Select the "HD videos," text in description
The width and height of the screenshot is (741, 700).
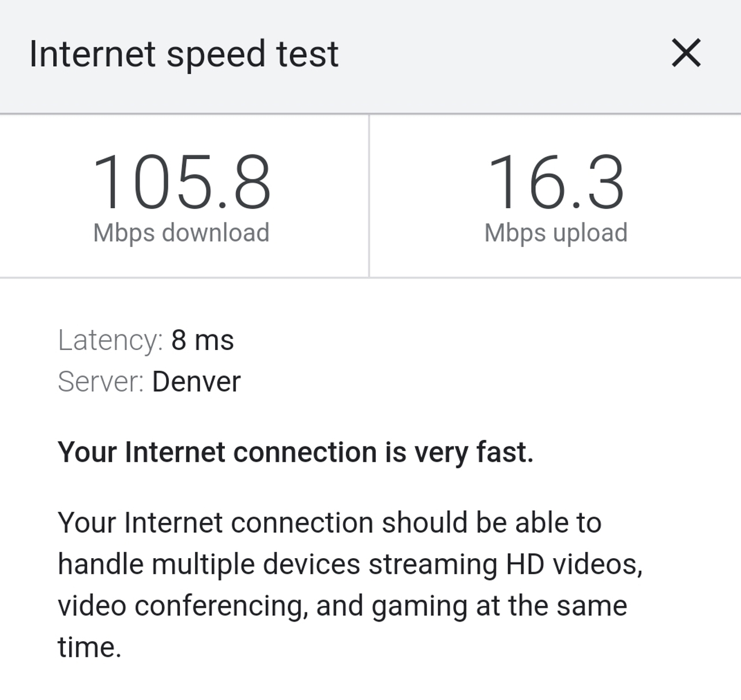click(x=574, y=564)
